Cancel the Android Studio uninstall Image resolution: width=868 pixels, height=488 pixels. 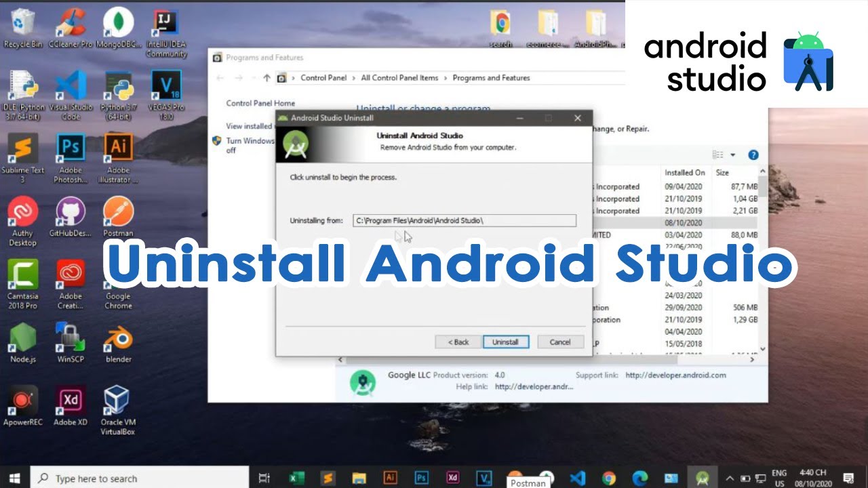560,342
